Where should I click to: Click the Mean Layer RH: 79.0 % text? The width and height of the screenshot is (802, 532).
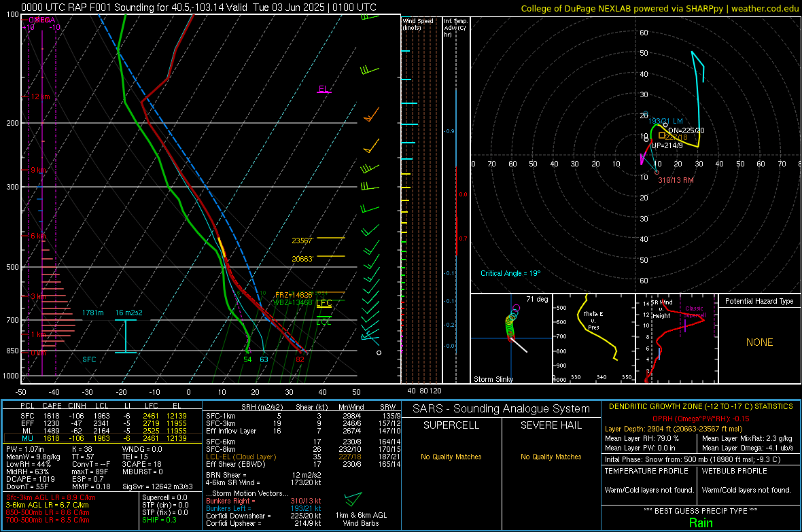642,438
